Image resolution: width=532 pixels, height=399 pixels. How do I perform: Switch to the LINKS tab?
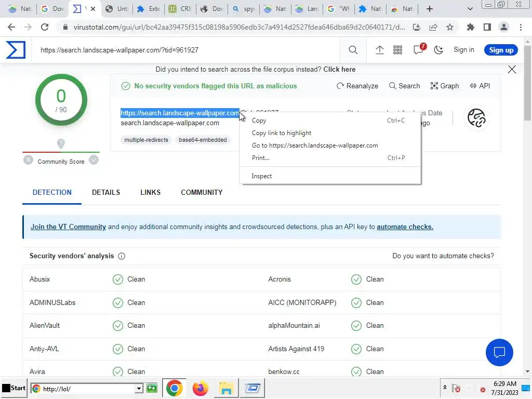[x=150, y=192]
